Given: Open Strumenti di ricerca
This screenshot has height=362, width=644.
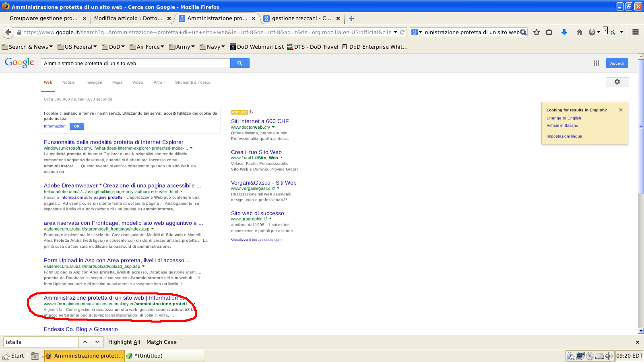Looking at the screenshot, I should [x=192, y=82].
